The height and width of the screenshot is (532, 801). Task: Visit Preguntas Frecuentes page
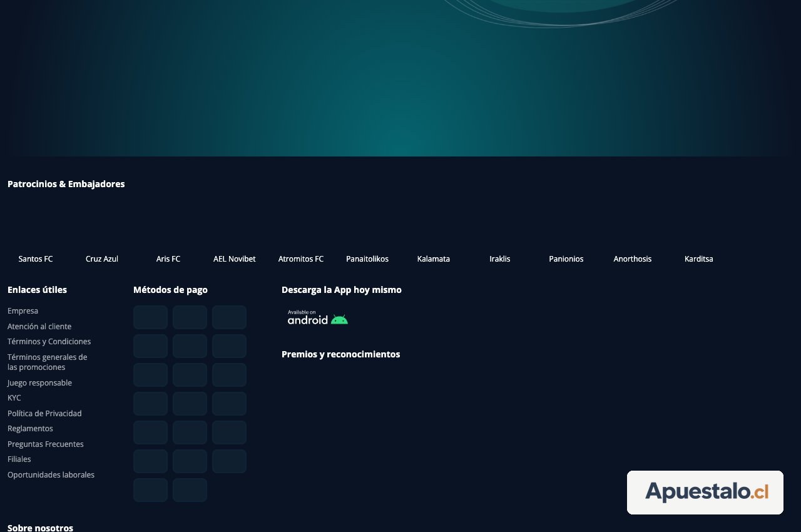[x=46, y=444]
